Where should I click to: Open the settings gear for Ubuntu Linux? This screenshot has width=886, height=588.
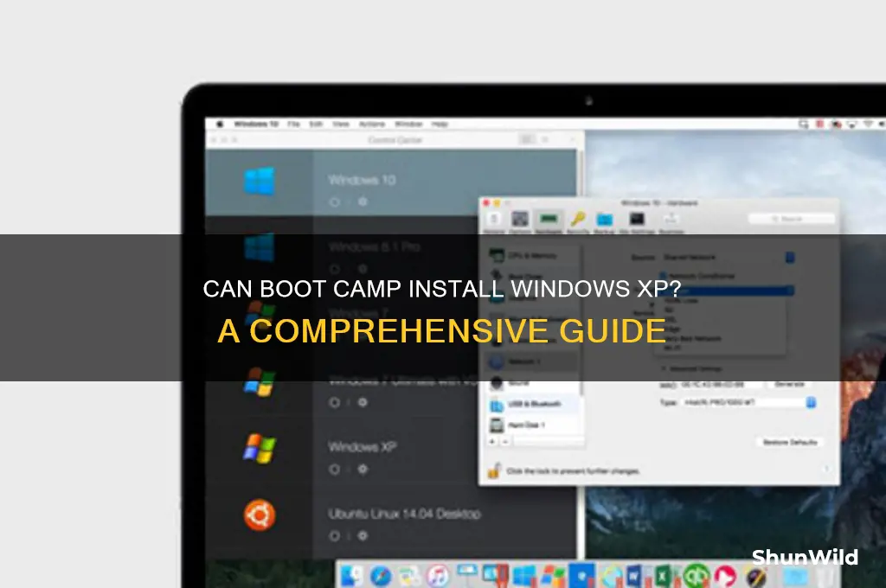(363, 535)
